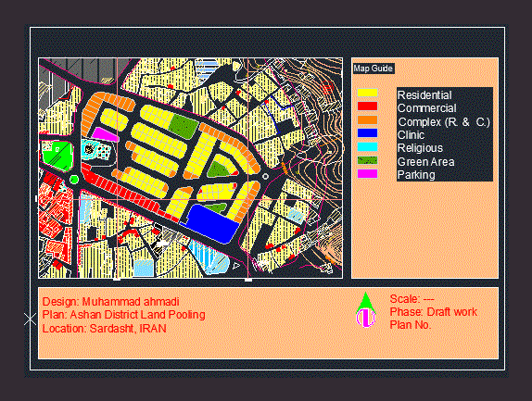The height and width of the screenshot is (401, 532).
Task: Select the yellow Residential legend swatch
Action: 367,93
